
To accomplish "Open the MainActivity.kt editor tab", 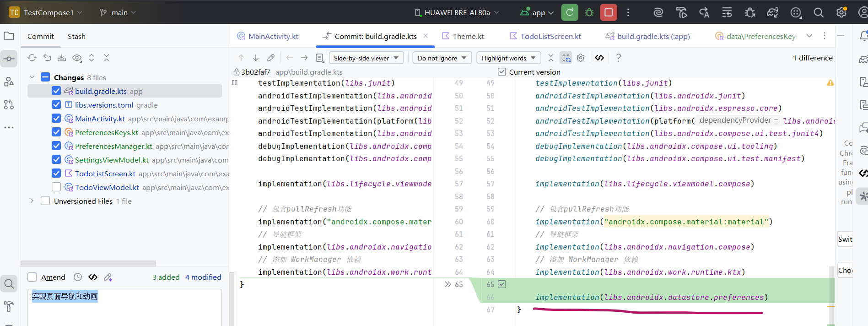I will (x=268, y=36).
